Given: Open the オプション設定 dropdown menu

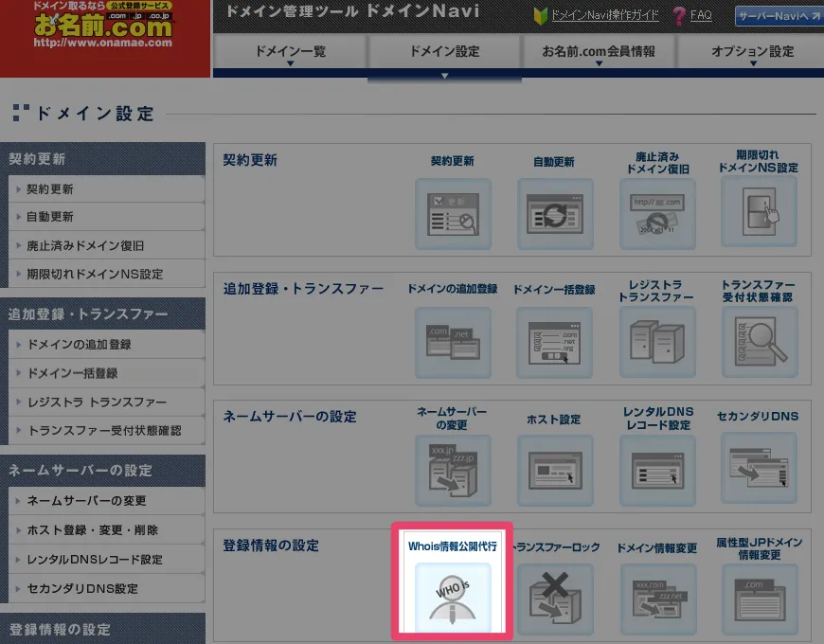Looking at the screenshot, I should (752, 54).
